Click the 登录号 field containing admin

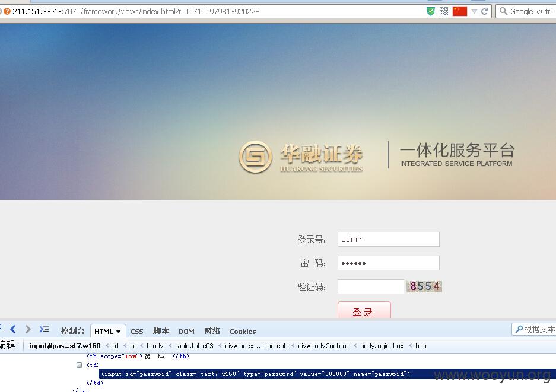388,239
